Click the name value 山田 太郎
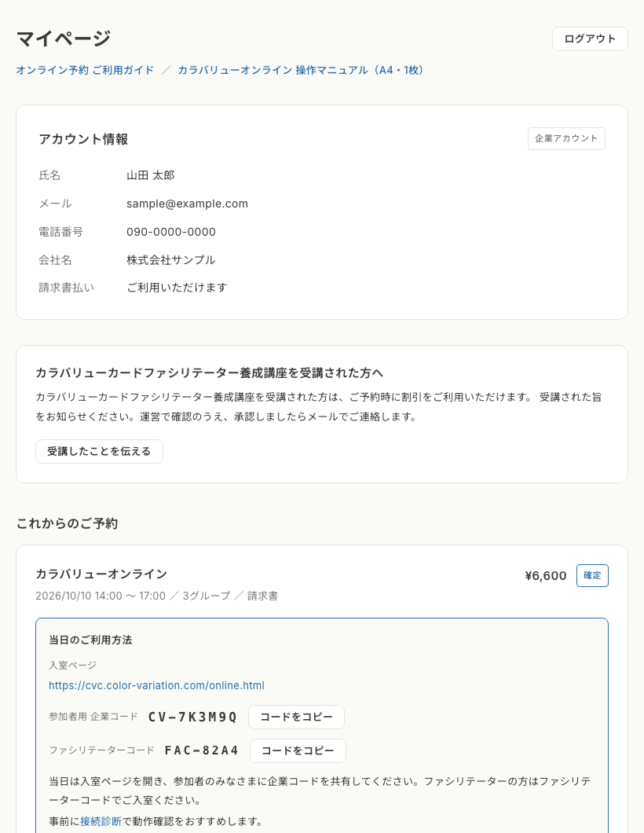This screenshot has height=833, width=644. tap(150, 175)
